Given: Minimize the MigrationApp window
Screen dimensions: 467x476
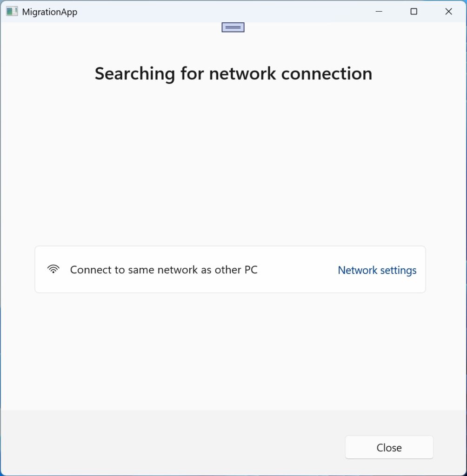Looking at the screenshot, I should [378, 11].
